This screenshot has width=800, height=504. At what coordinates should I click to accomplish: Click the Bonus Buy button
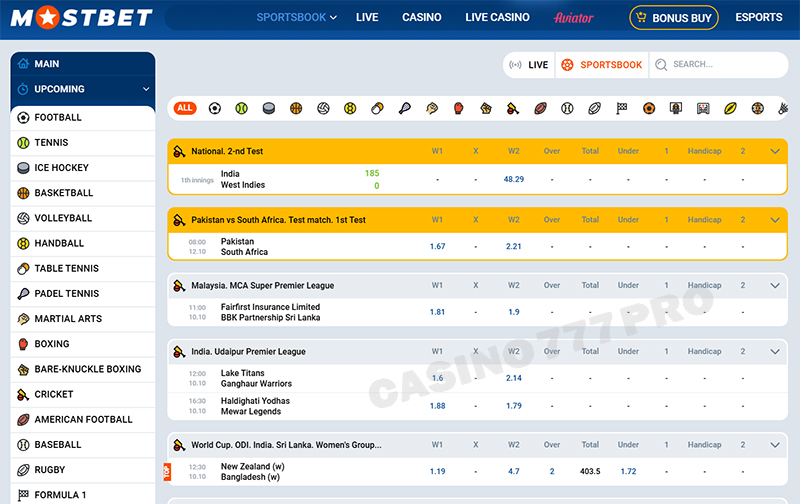[x=674, y=18]
